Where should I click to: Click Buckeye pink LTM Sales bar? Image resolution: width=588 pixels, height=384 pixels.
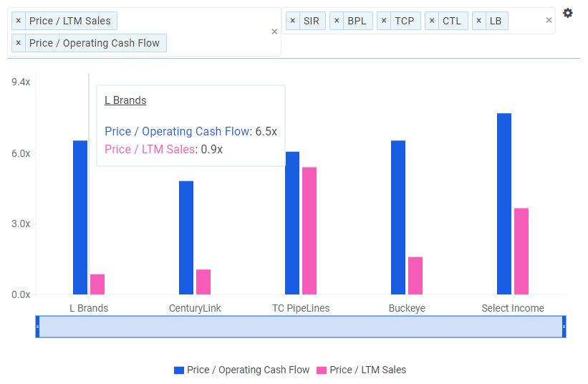point(415,276)
